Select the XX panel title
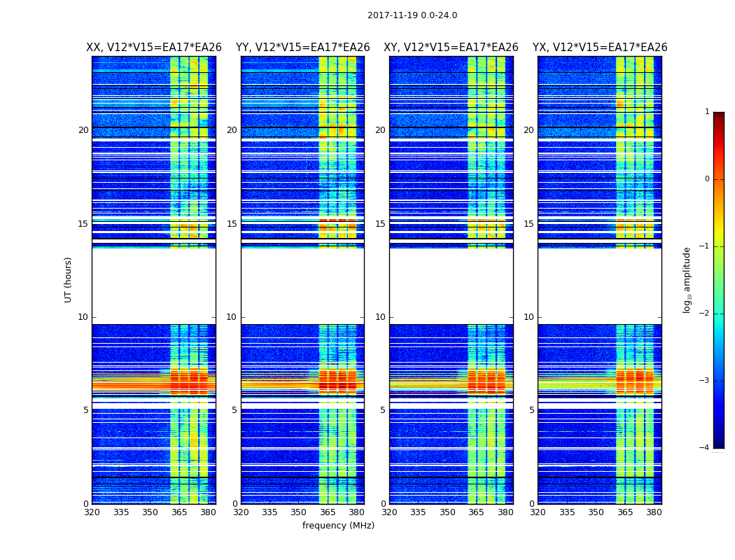Viewport: 735px width, 560px height. 153,48
